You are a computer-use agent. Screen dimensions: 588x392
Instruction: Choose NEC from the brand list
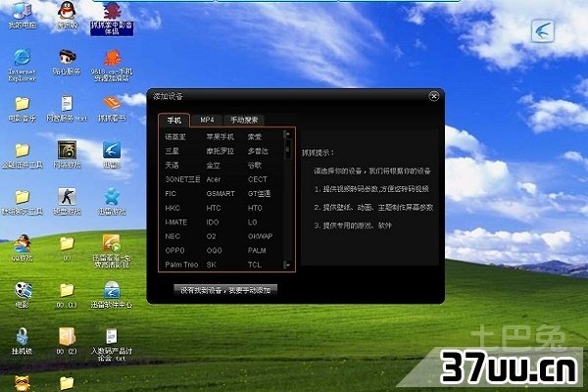[x=172, y=236]
